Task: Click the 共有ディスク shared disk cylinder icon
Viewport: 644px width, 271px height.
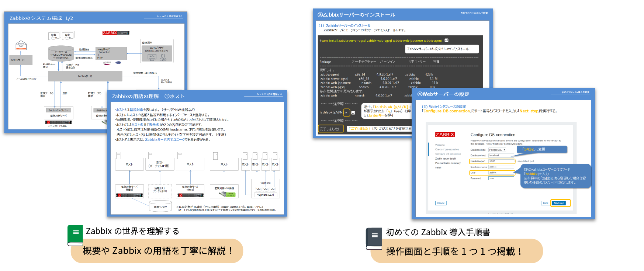Action: 160,206
